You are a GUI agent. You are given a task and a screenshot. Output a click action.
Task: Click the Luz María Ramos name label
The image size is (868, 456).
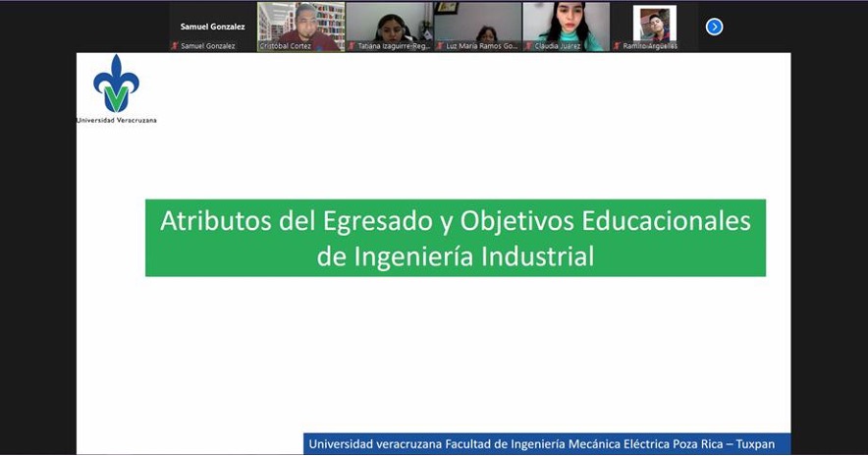pyautogui.click(x=482, y=46)
